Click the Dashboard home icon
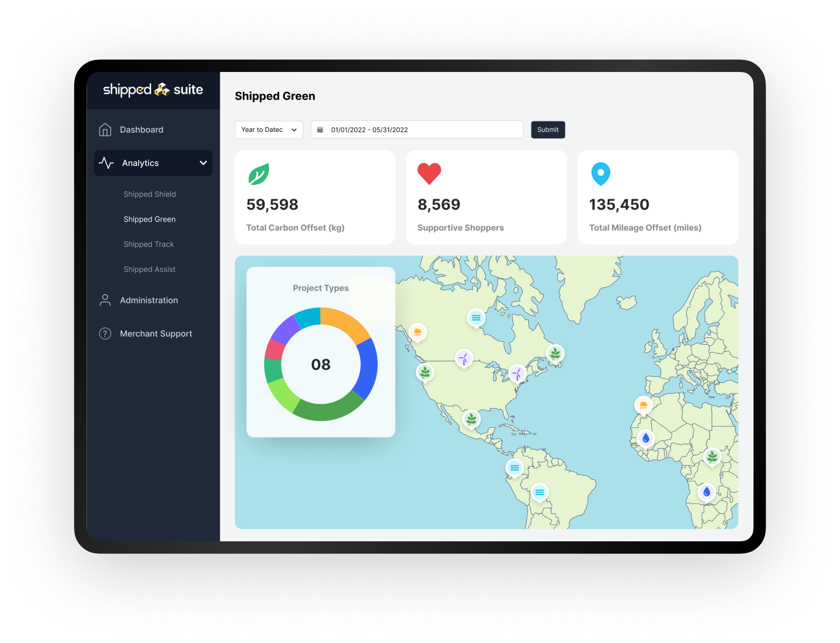This screenshot has width=840, height=643. pos(105,130)
